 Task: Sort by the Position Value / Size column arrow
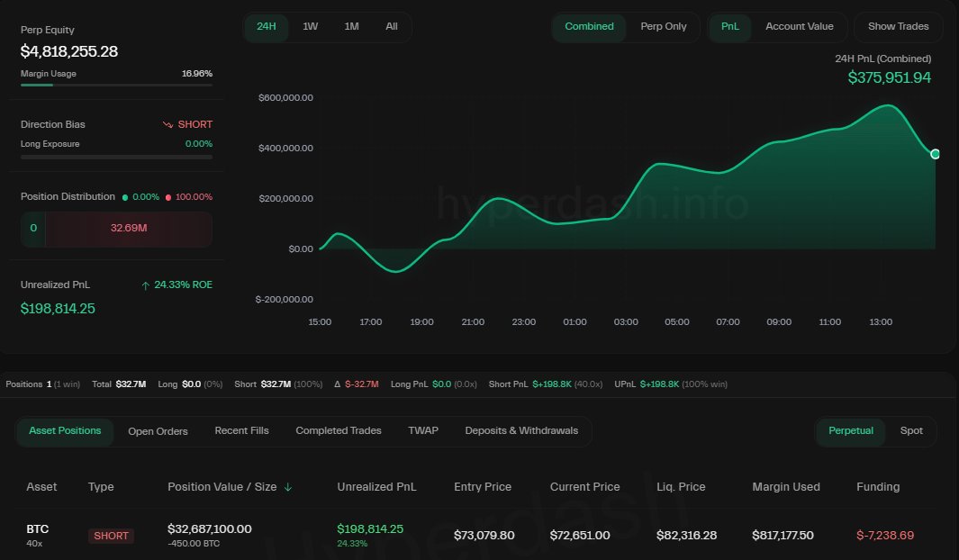[x=288, y=486]
